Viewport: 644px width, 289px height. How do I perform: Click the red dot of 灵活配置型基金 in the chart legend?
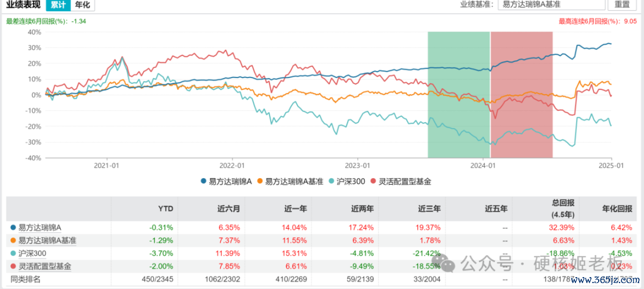(373, 181)
